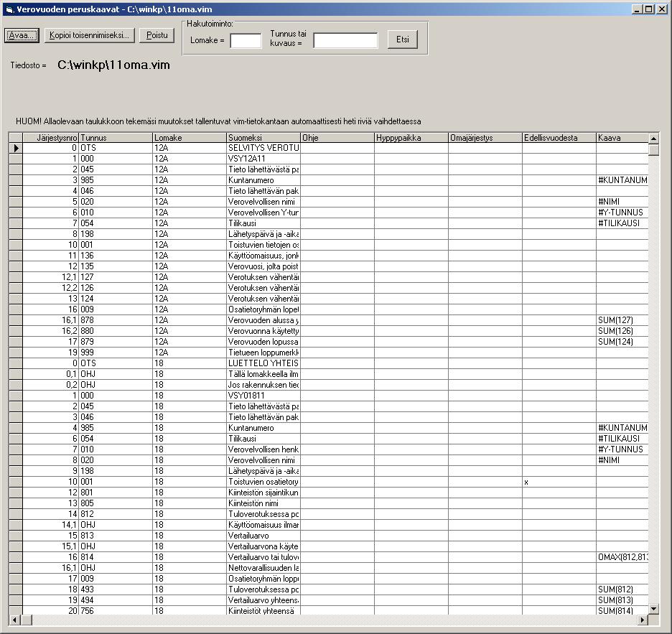Select the 'SUM(813)' formula cell

pyautogui.click(x=622, y=600)
